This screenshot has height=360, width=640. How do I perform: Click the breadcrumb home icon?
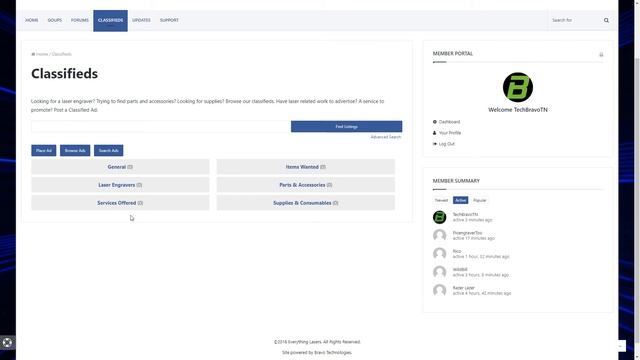(x=33, y=54)
